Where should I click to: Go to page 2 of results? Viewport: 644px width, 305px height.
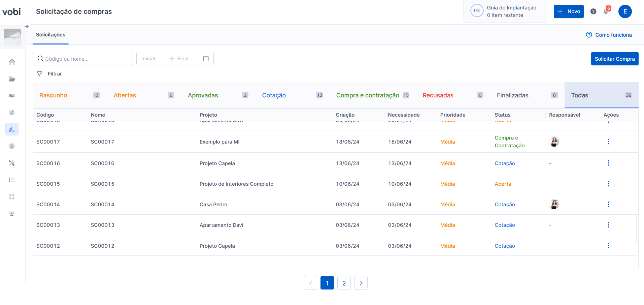pyautogui.click(x=344, y=283)
